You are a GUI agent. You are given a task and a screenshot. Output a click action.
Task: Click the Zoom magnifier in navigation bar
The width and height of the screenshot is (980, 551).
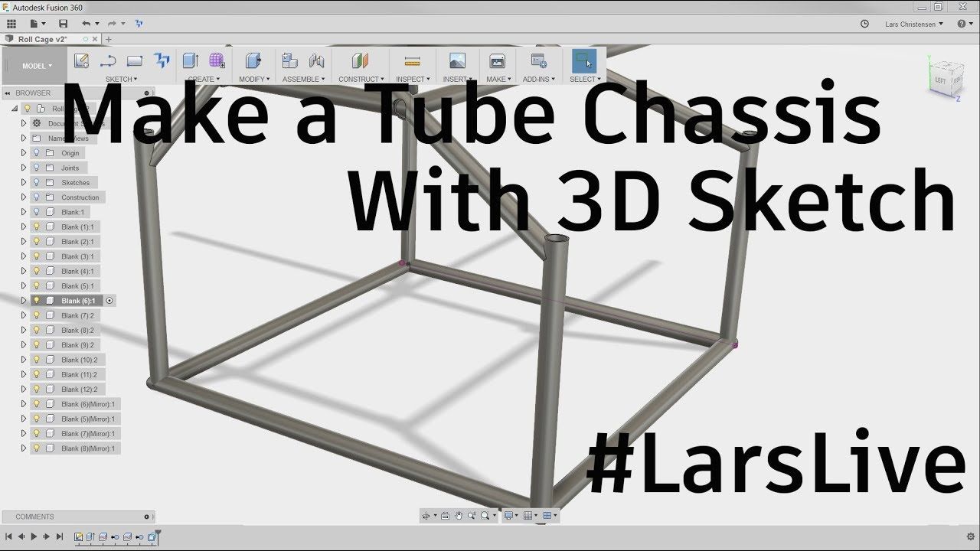coord(472,515)
